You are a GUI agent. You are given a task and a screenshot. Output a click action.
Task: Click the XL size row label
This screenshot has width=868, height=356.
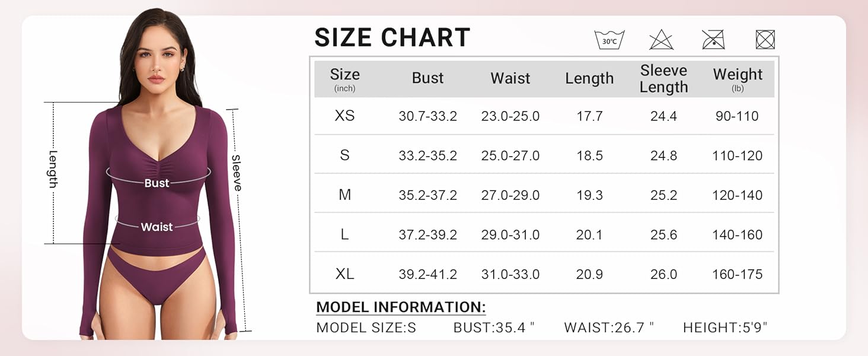point(344,274)
